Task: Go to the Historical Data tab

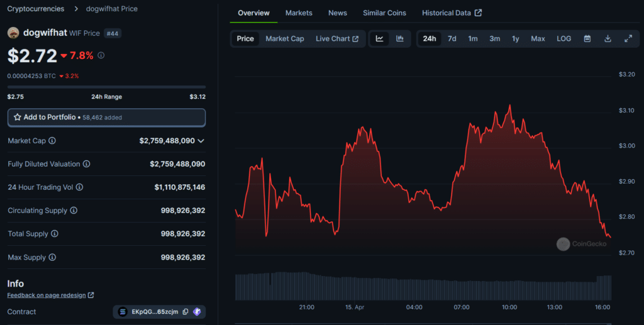Action: pos(452,13)
